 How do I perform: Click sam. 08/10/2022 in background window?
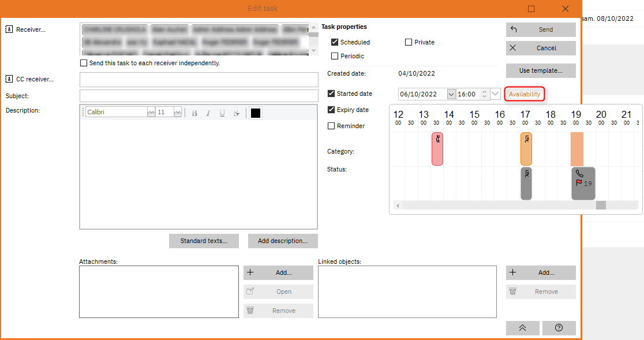click(x=608, y=18)
